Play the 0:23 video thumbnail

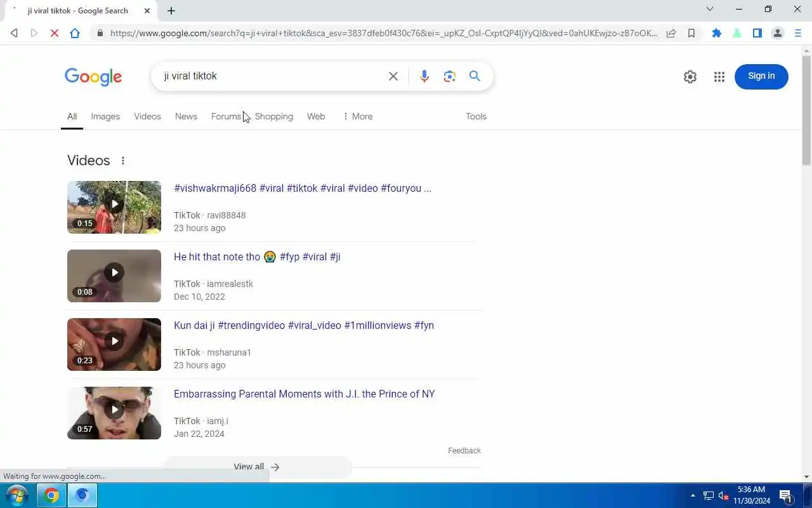[x=114, y=344]
